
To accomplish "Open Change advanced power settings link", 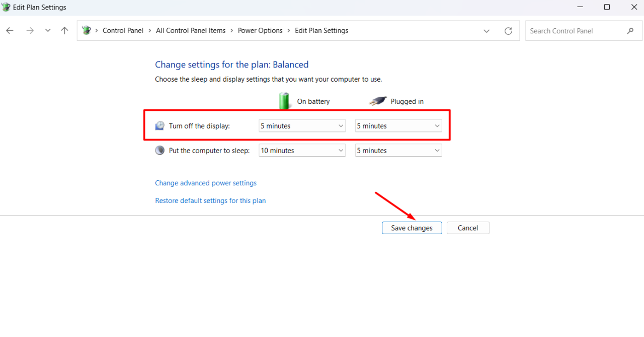I will pyautogui.click(x=206, y=183).
